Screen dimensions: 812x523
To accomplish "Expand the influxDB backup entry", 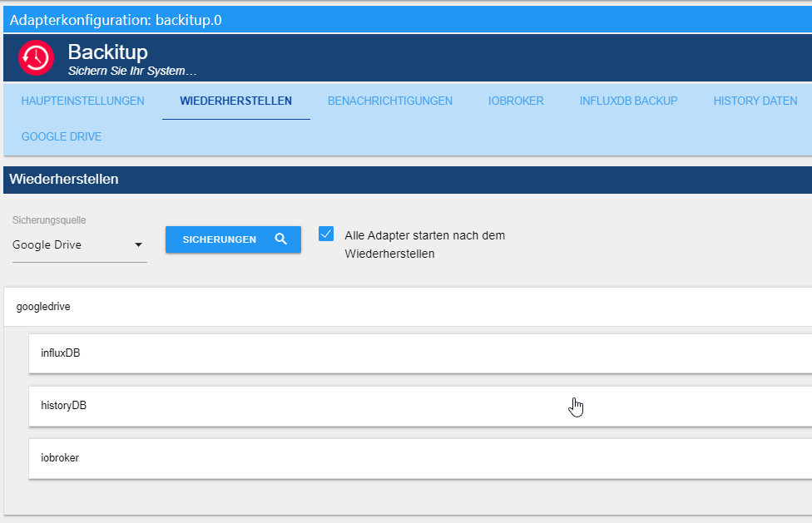I will [420, 353].
